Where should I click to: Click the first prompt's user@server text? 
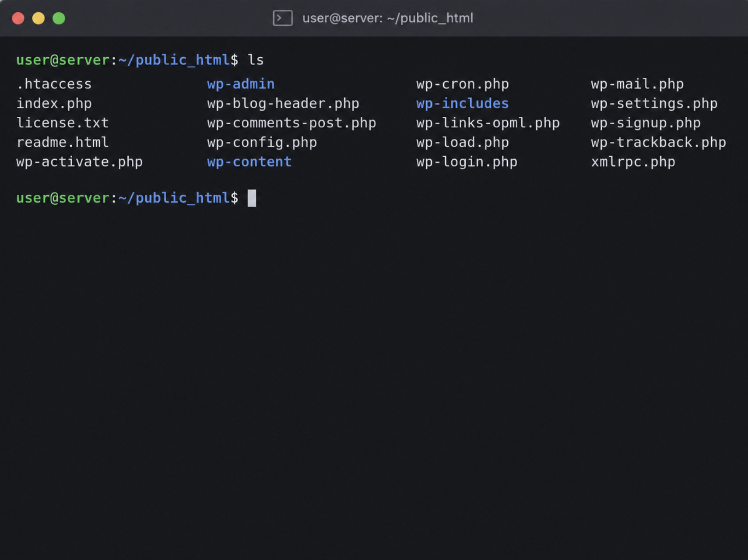point(63,60)
